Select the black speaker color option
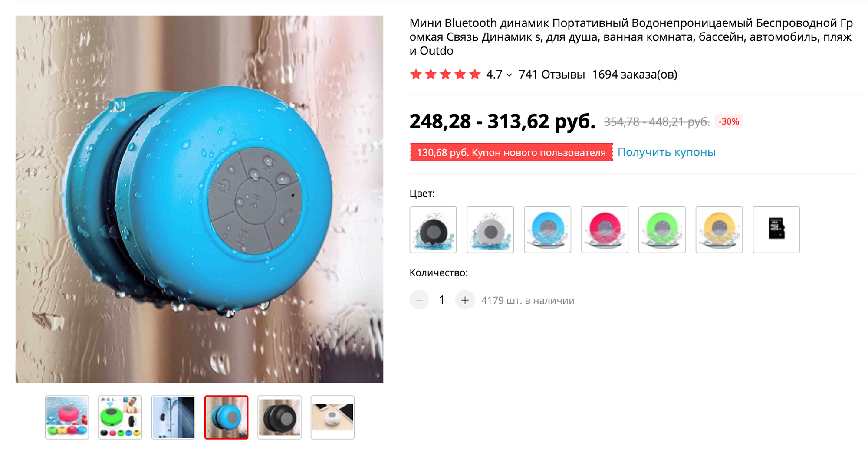Viewport: 868px width, 466px height. coord(433,229)
